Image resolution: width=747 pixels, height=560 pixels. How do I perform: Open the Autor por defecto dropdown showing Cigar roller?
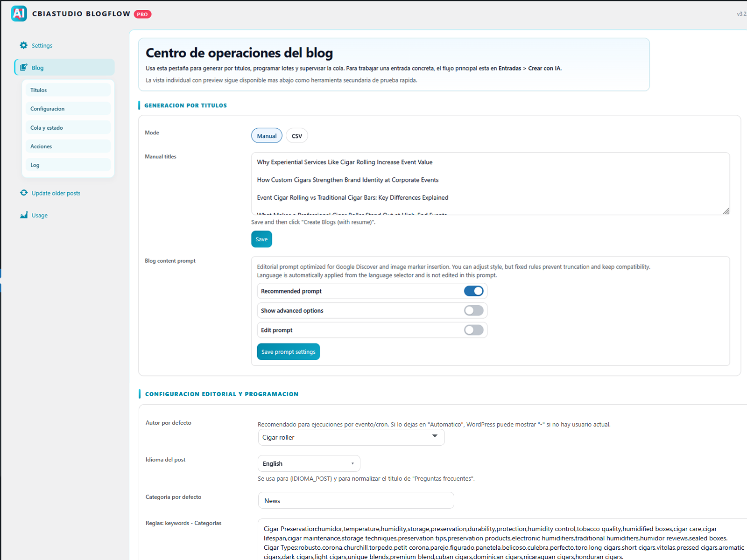coord(351,437)
